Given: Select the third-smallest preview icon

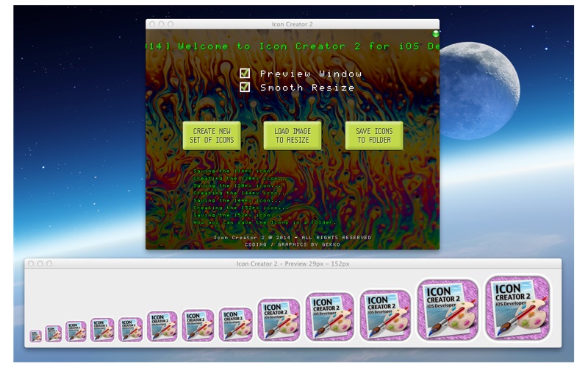Looking at the screenshot, I should pyautogui.click(x=76, y=331).
